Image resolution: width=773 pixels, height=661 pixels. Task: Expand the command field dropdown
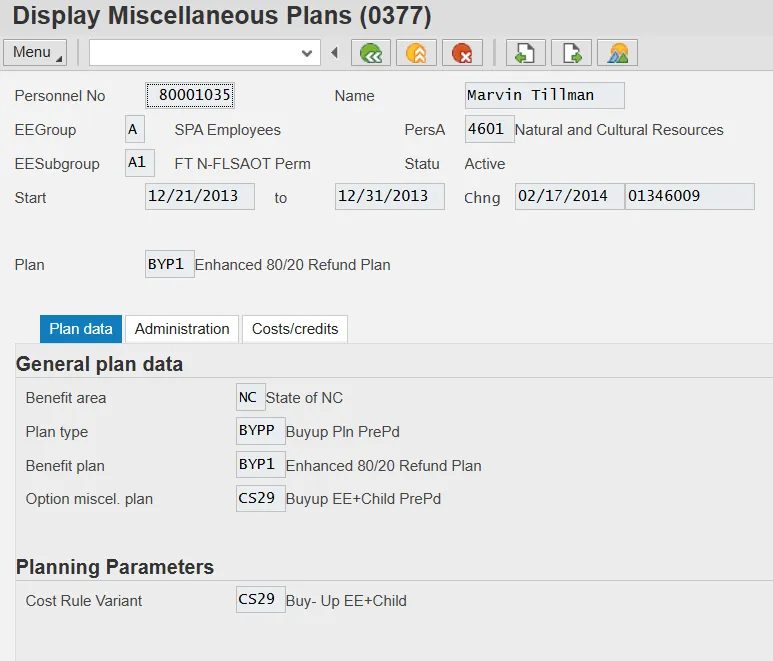pos(307,53)
